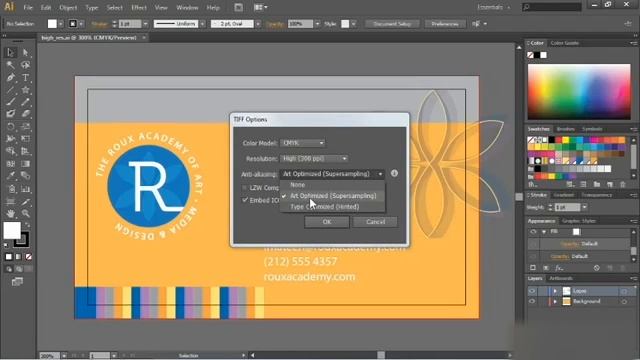640x360 pixels.
Task: Select the Lasso tool
Action: pyautogui.click(x=25, y=65)
